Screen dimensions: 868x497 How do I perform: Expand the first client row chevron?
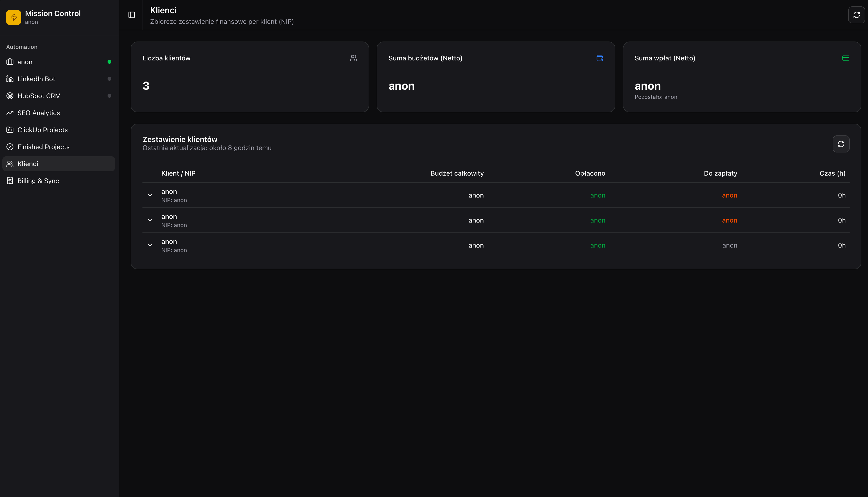(x=150, y=195)
